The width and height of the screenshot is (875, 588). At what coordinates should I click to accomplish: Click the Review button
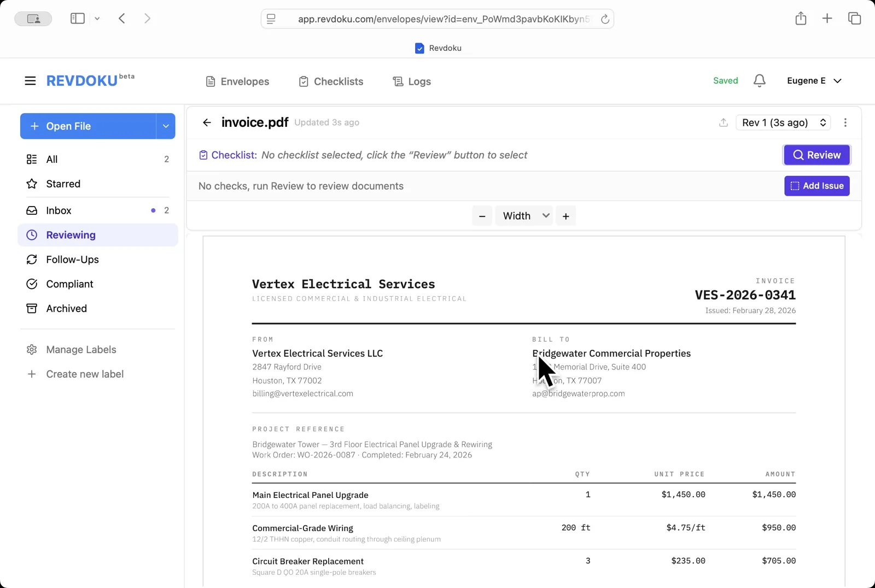[816, 155]
